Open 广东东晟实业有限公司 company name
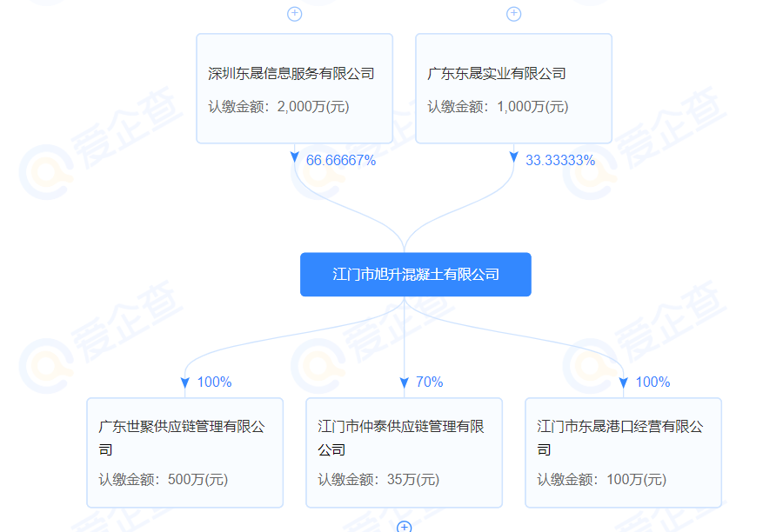 (497, 74)
